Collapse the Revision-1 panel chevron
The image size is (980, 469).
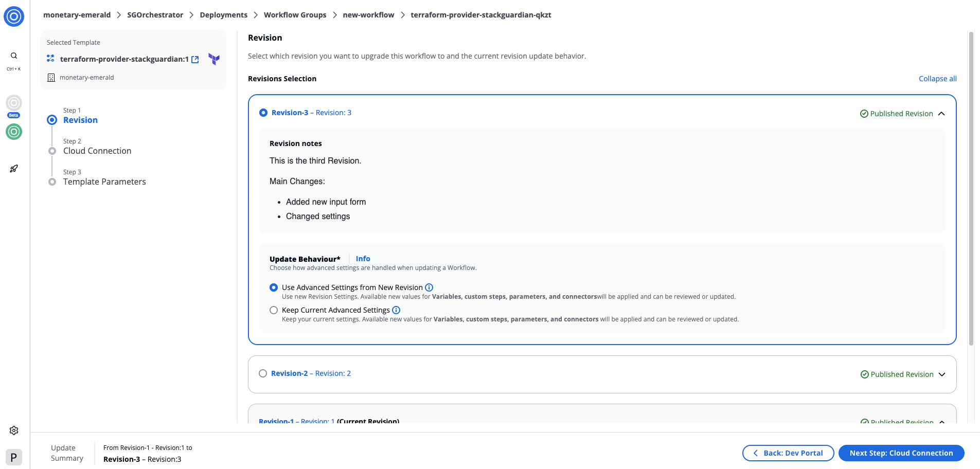coord(942,421)
